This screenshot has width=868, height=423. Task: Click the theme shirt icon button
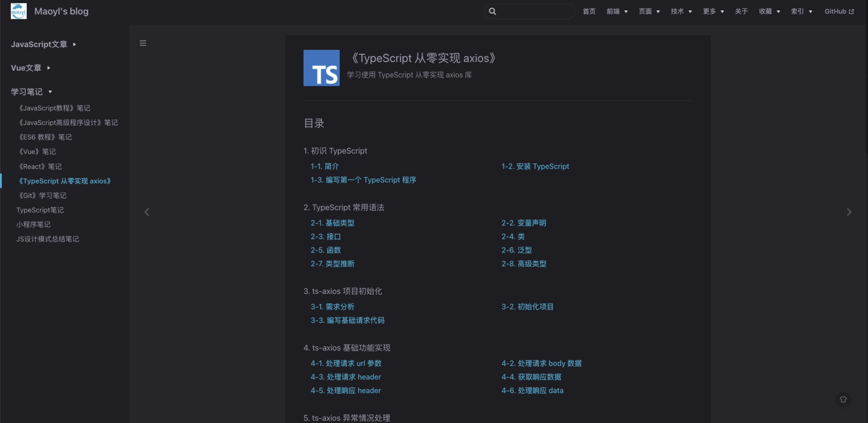(x=843, y=399)
